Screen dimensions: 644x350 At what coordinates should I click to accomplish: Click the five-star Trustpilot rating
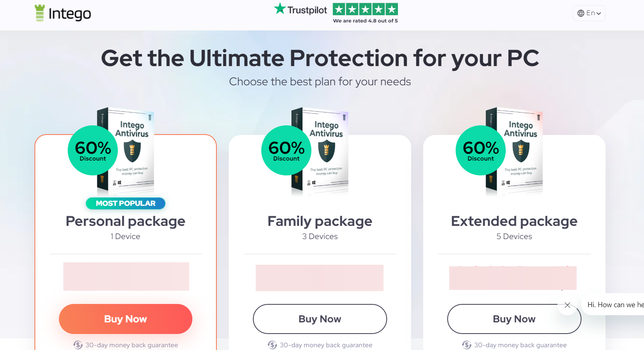pos(365,9)
